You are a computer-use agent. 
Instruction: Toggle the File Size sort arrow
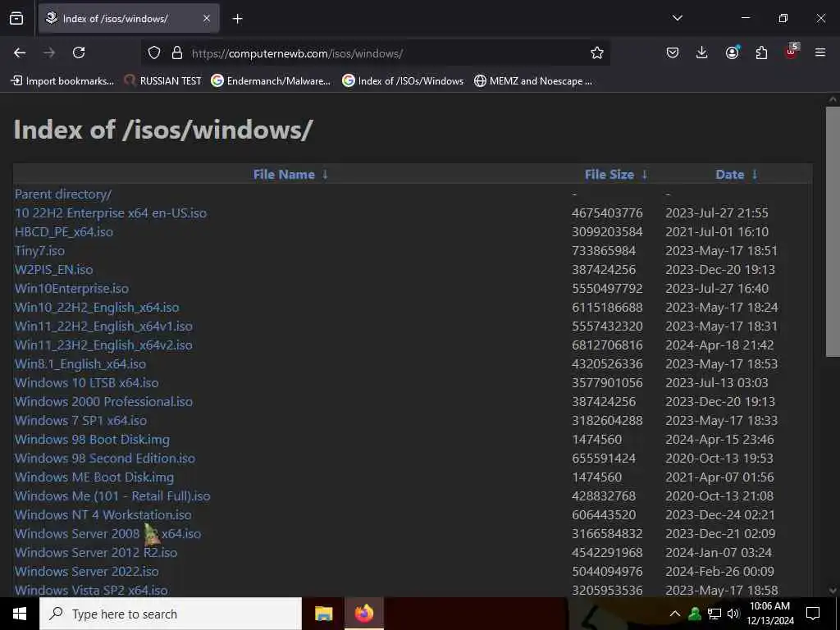[645, 175]
